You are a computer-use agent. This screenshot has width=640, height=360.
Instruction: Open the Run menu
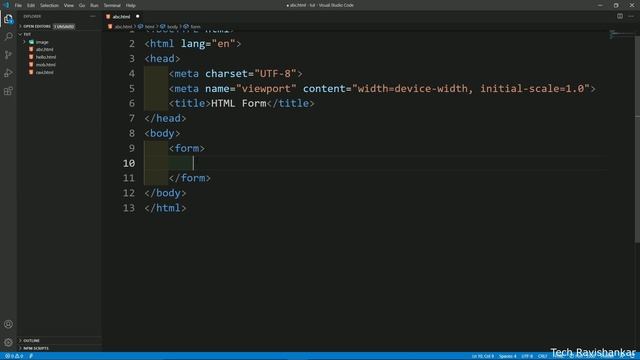tap(94, 5)
